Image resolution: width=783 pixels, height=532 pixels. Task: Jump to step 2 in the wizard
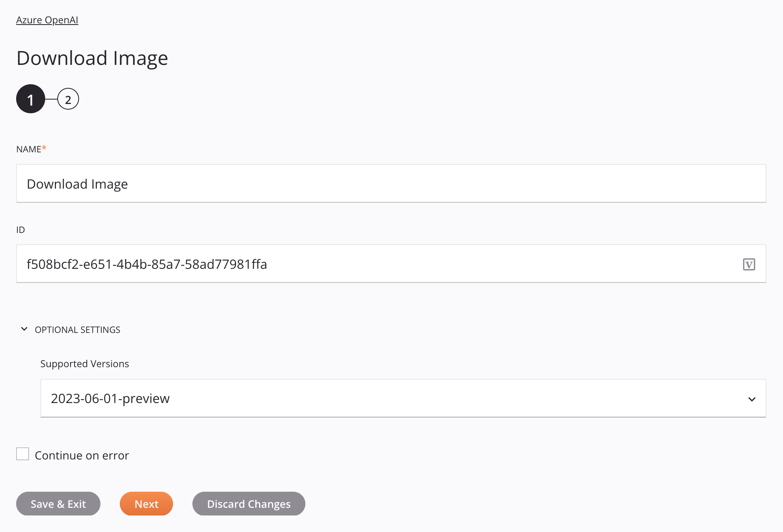(x=68, y=99)
